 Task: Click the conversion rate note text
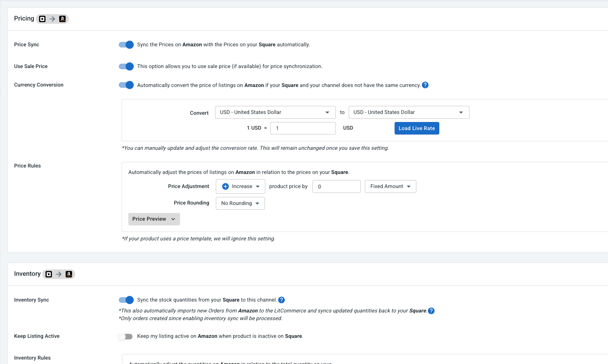(255, 148)
